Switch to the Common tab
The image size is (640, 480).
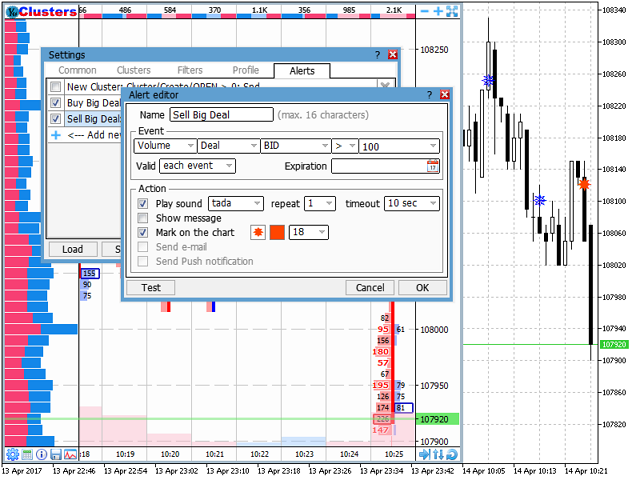(77, 70)
